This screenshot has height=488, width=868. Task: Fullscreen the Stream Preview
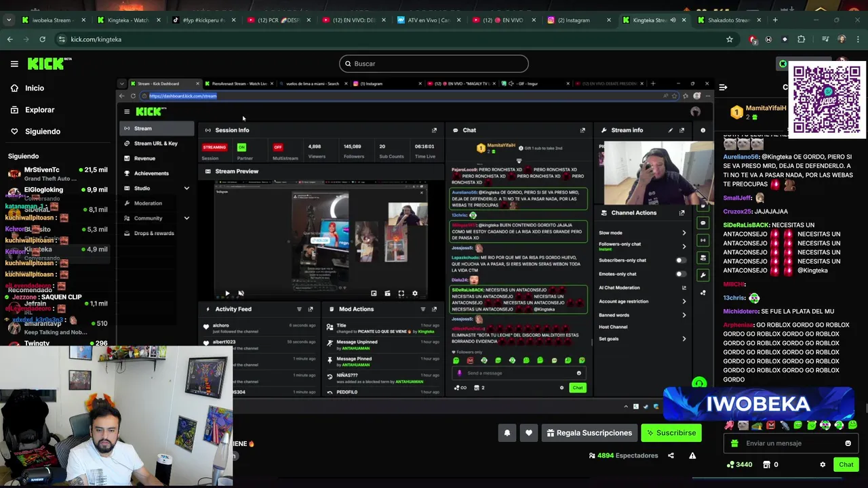click(x=401, y=293)
